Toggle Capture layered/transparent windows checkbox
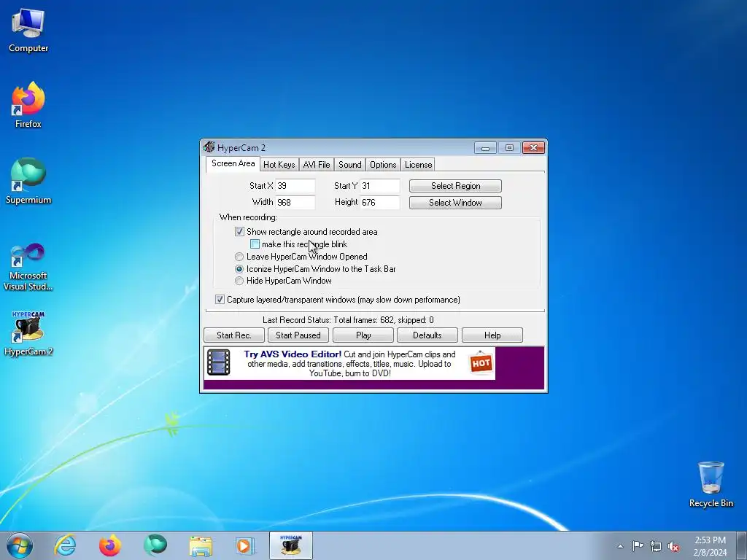747x560 pixels. 220,300
